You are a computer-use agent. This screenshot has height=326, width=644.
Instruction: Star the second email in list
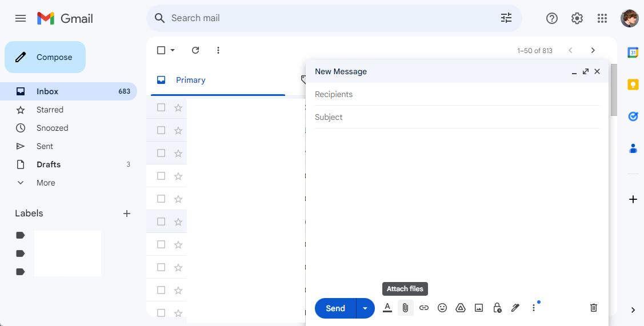coord(178,131)
